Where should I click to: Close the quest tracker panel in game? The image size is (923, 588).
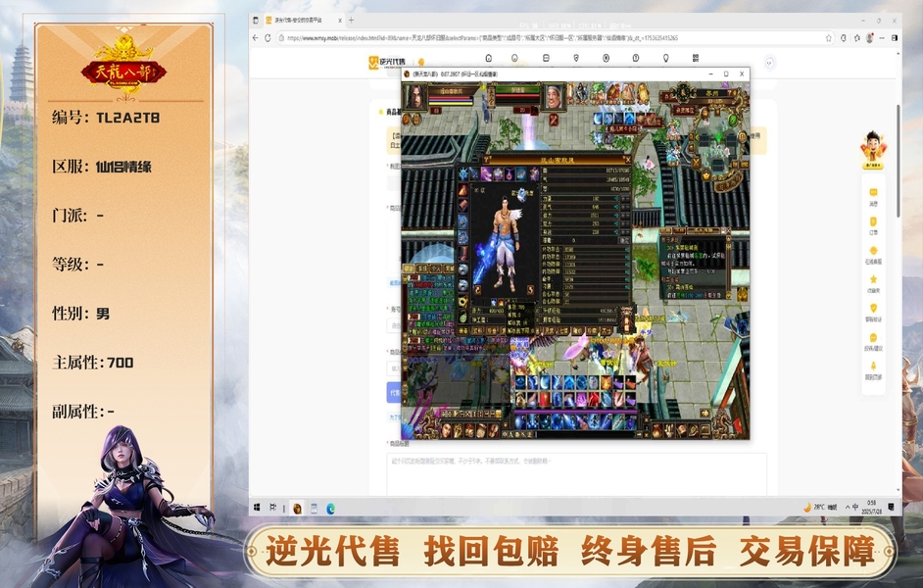728,231
